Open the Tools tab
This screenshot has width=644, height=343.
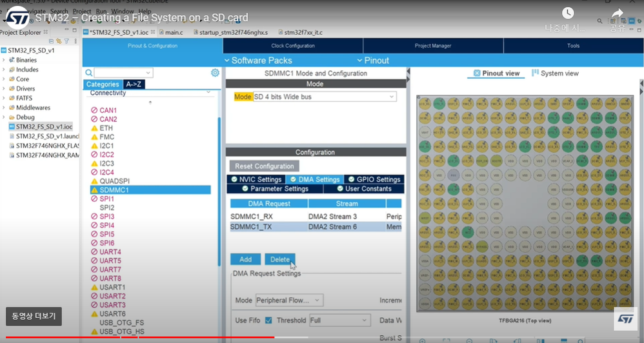(574, 46)
